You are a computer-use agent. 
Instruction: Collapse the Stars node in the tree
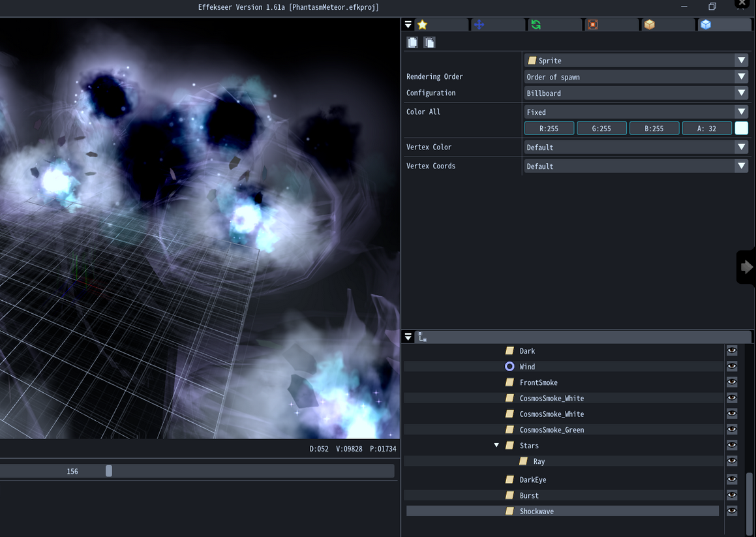[496, 446]
